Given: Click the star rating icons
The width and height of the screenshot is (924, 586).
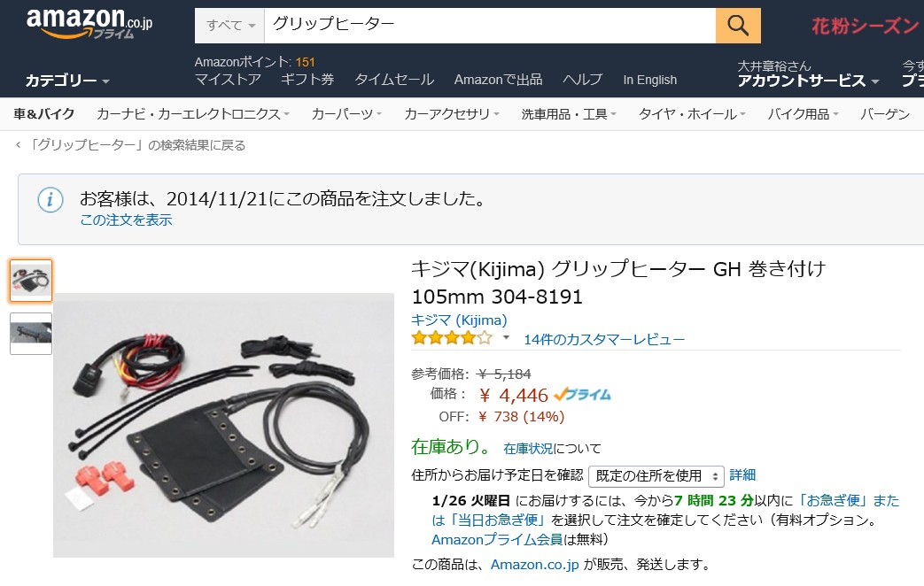Looking at the screenshot, I should (452, 338).
